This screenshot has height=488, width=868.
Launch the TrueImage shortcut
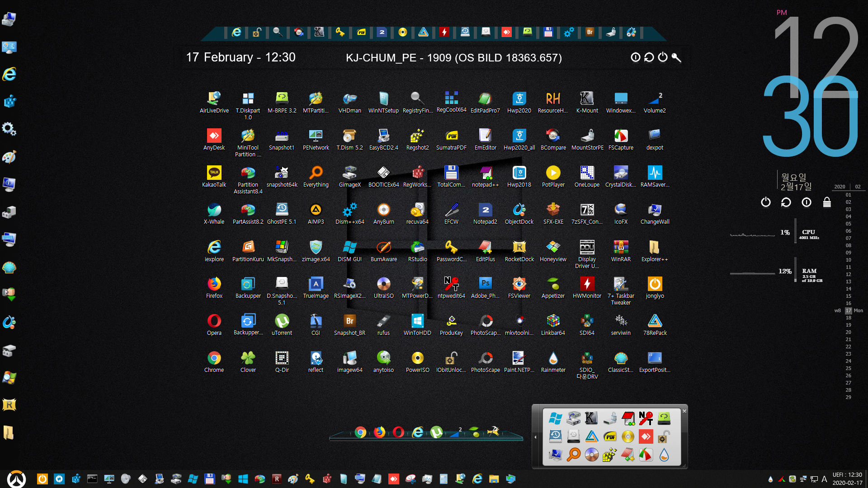tap(316, 287)
